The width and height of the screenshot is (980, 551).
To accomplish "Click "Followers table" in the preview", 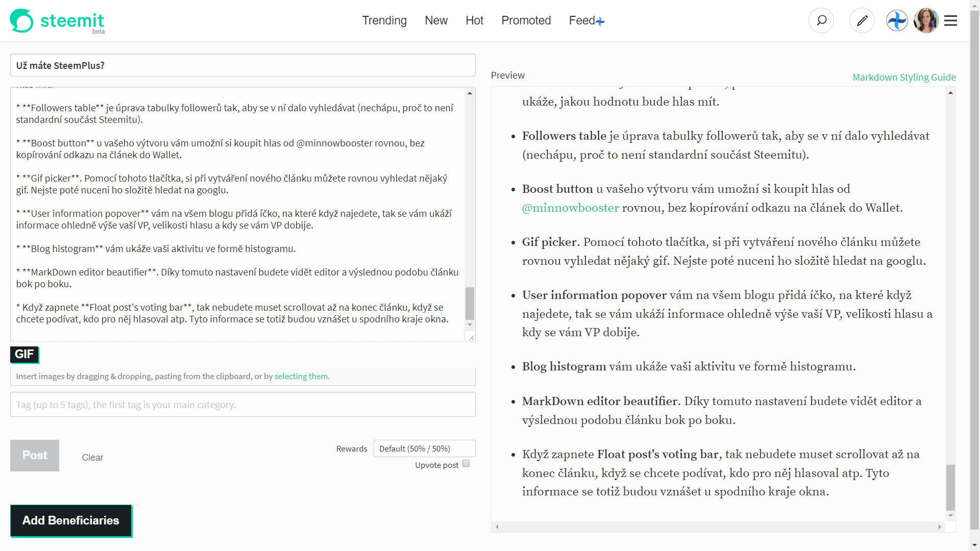I will pyautogui.click(x=564, y=136).
